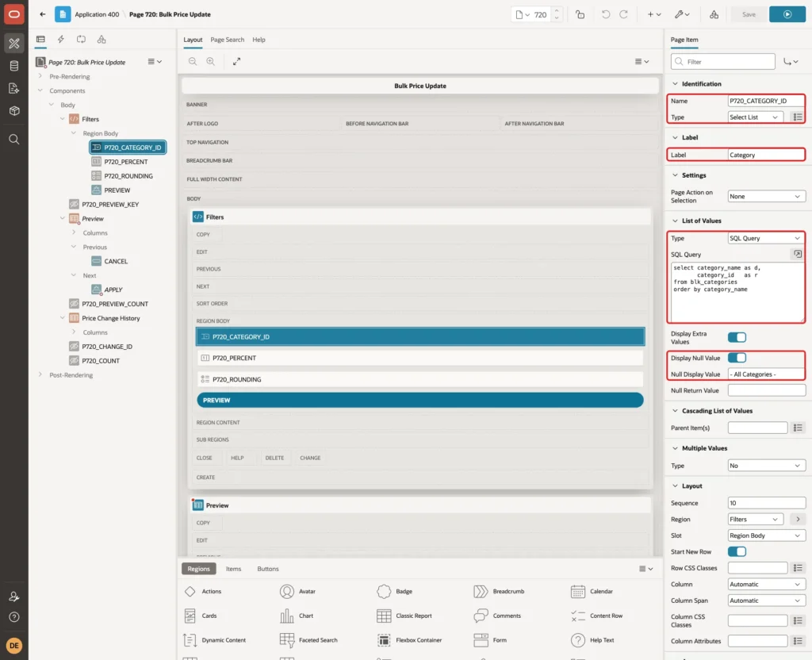
Task: Open the administration user icon
Action: [x=14, y=597]
